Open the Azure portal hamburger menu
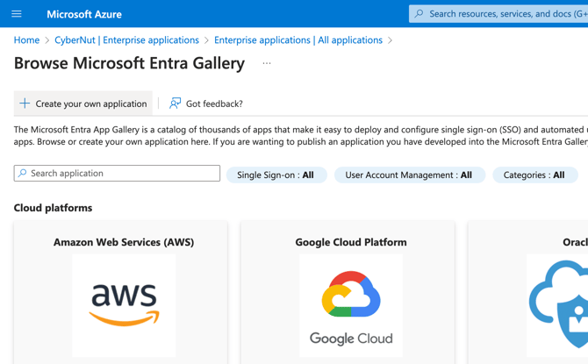 pos(17,14)
